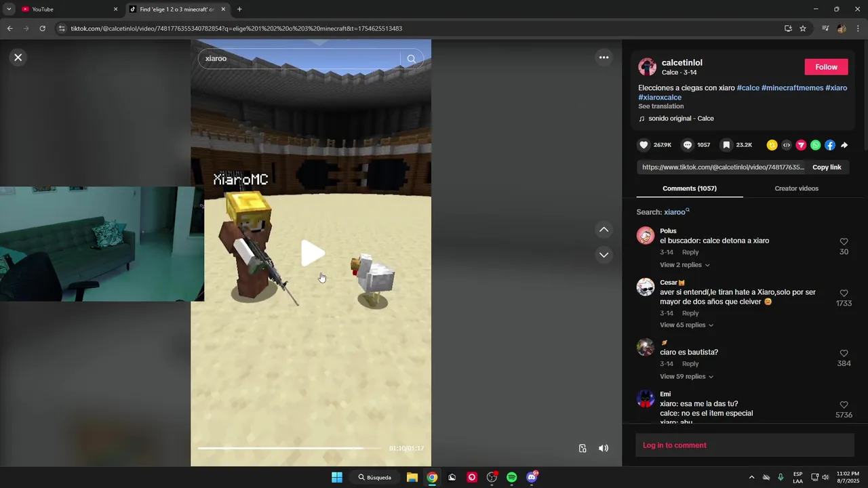Open Spotify from taskbar
868x488 pixels.
tap(512, 477)
